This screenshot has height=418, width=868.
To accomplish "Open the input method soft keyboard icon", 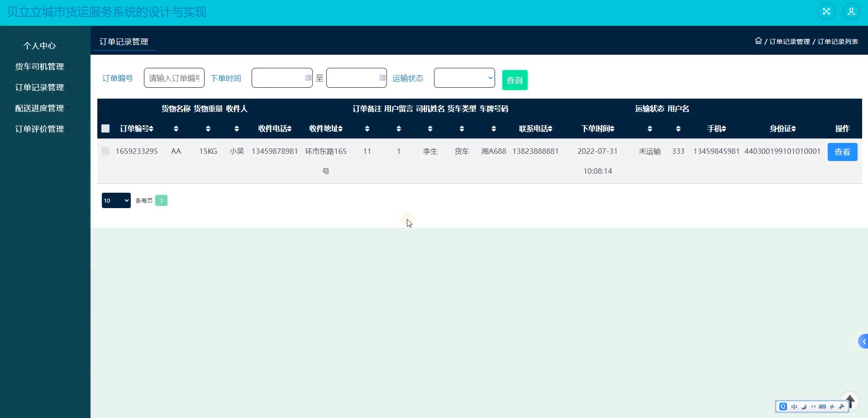I will pyautogui.click(x=822, y=407).
